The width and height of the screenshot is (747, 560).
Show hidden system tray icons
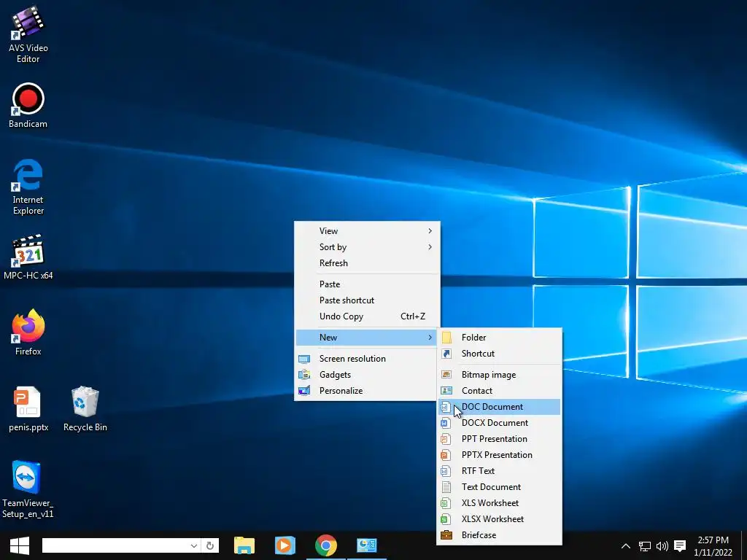coord(626,545)
